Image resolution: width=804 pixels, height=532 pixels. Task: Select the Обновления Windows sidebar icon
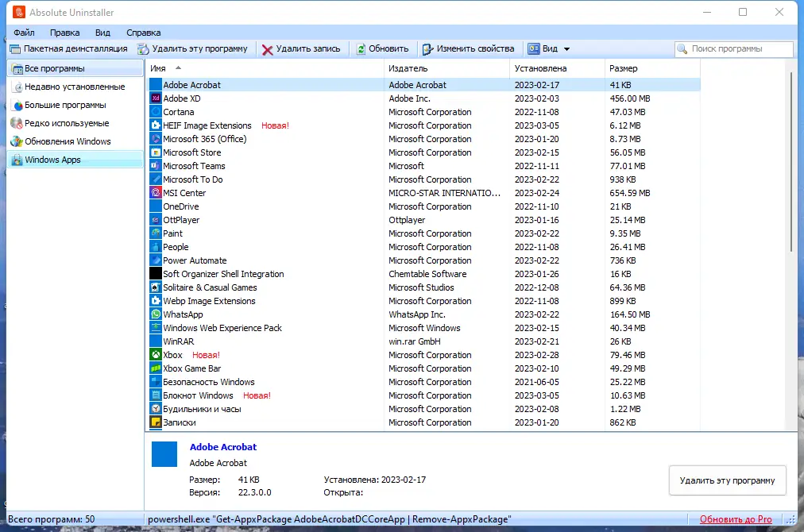[17, 141]
